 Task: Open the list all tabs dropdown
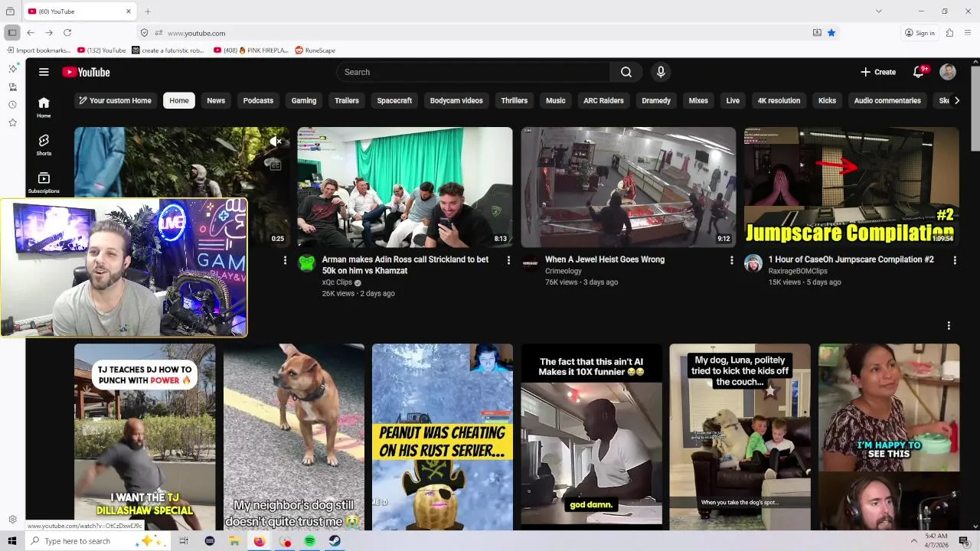click(879, 11)
